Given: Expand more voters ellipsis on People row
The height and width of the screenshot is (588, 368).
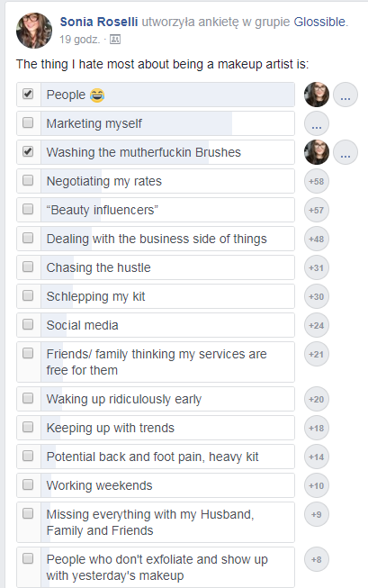Looking at the screenshot, I should (346, 95).
